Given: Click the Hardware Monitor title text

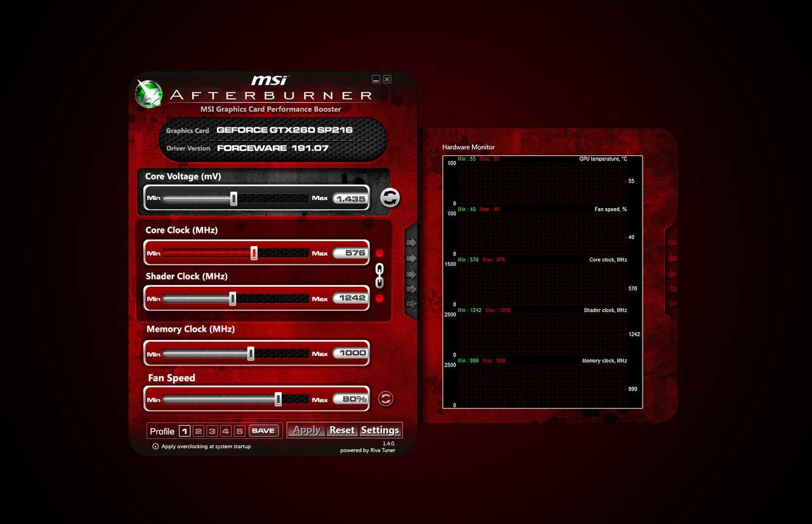Looking at the screenshot, I should point(468,147).
